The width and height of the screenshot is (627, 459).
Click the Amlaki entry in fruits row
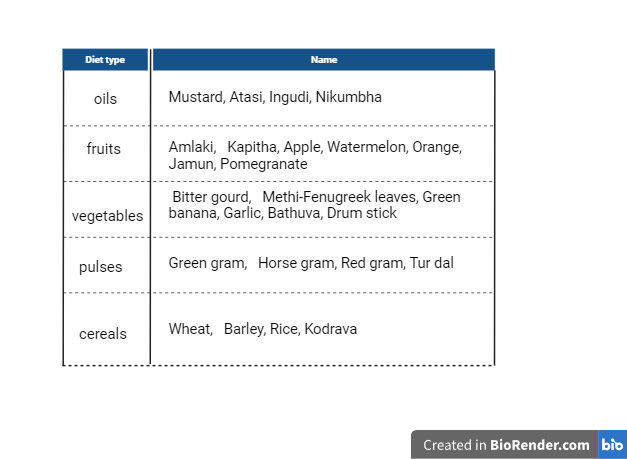(x=191, y=147)
